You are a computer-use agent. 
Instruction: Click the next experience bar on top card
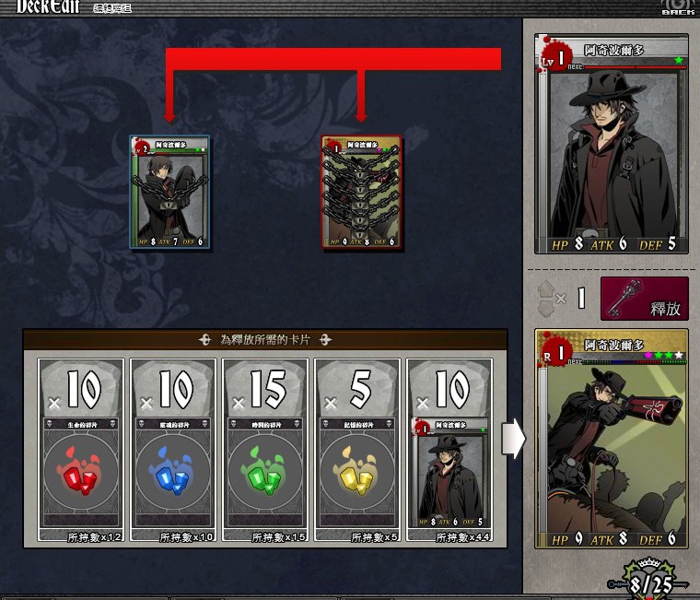627,67
